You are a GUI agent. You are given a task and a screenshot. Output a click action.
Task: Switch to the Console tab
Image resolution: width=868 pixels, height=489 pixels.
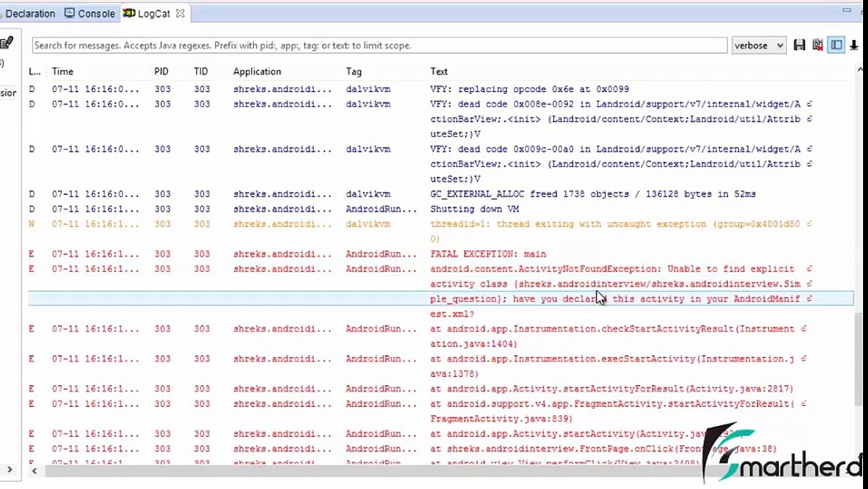90,14
